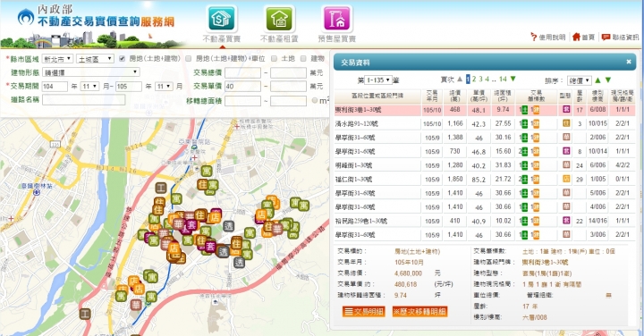Jump to results page 14
644x336 pixels.
503,80
